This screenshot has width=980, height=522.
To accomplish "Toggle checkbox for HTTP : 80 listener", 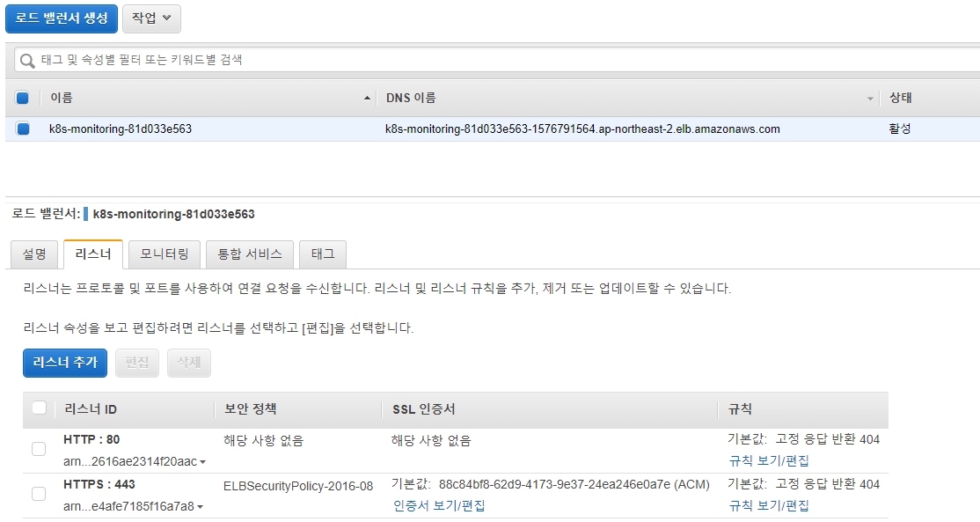I will 39,449.
